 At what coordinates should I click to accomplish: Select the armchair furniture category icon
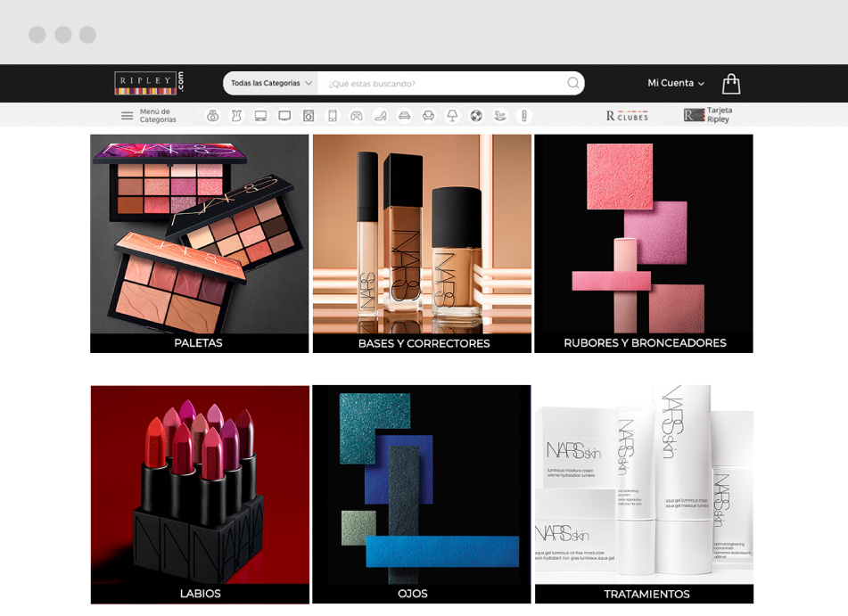[x=428, y=116]
